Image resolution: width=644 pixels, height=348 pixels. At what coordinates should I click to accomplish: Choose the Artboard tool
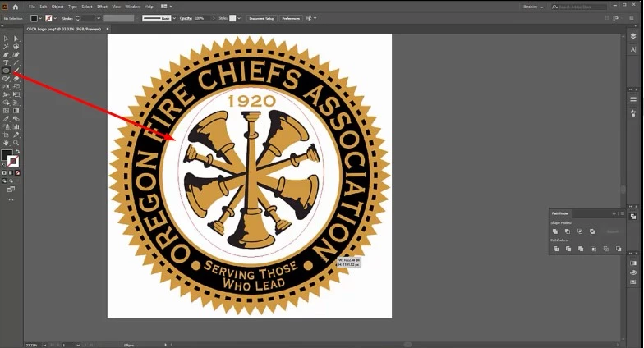click(x=6, y=135)
